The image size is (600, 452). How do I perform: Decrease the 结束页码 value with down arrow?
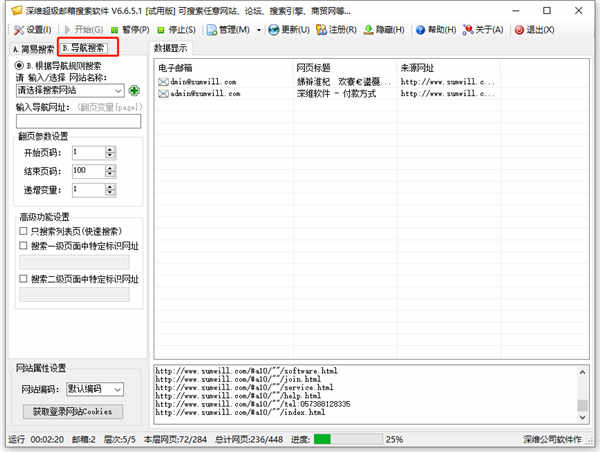tap(110, 174)
